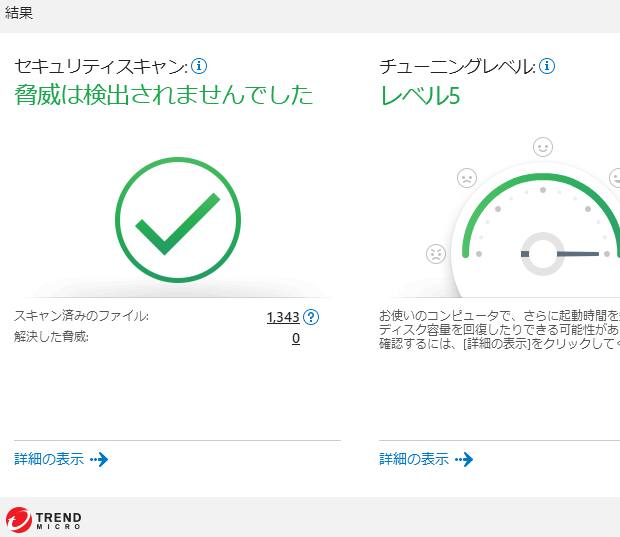Click the 脅威は検出されませんでした heading
Image resolution: width=620 pixels, height=537 pixels.
[x=163, y=96]
